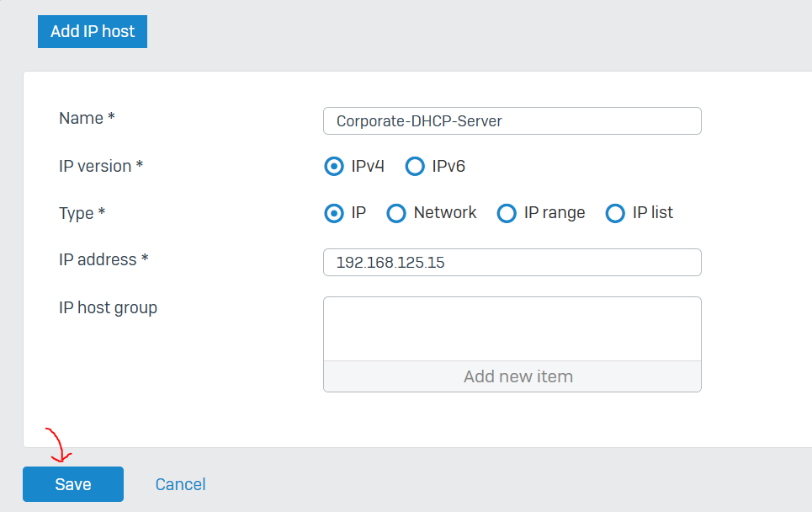Click the IP list label text

tap(652, 212)
